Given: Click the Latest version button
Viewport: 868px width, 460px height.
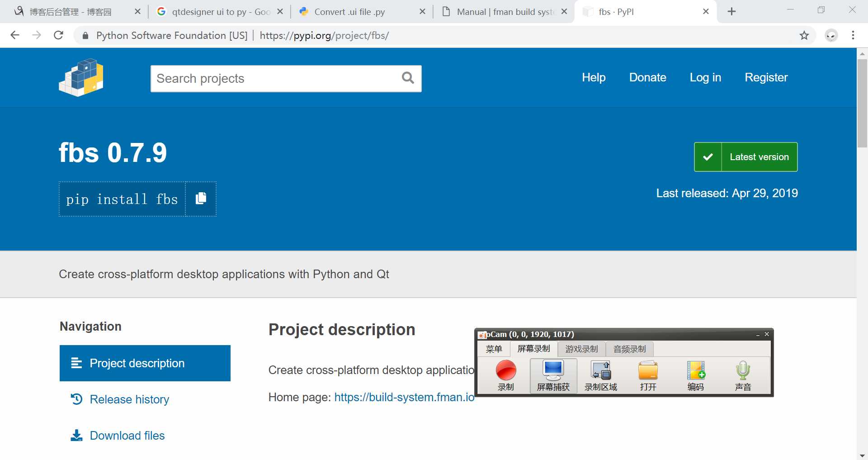Looking at the screenshot, I should point(745,157).
